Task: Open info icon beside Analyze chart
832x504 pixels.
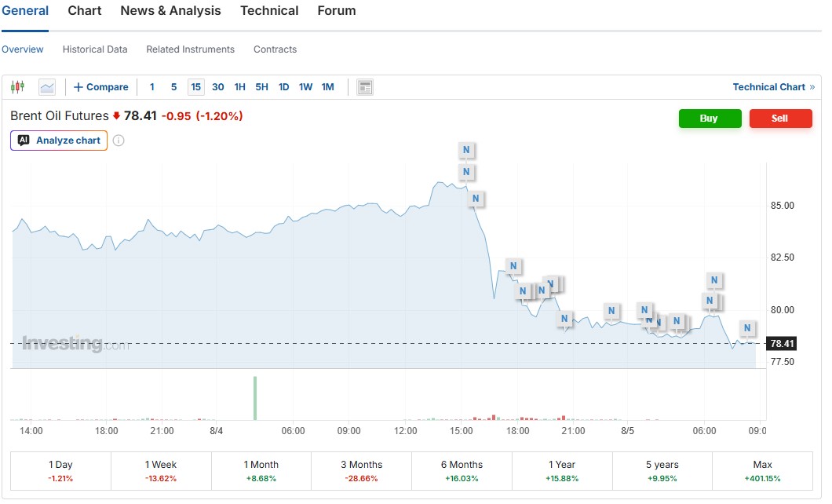Action: pos(119,141)
